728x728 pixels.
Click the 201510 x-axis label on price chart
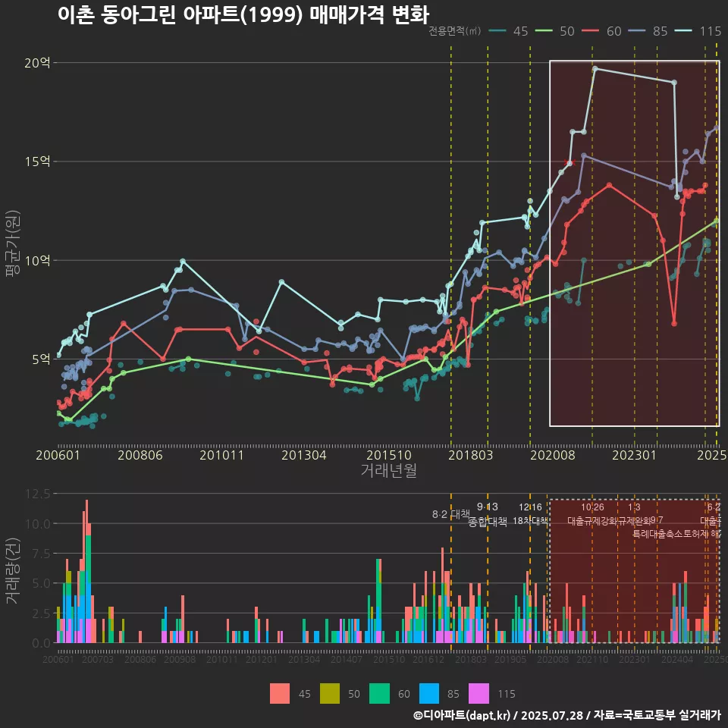coord(389,455)
